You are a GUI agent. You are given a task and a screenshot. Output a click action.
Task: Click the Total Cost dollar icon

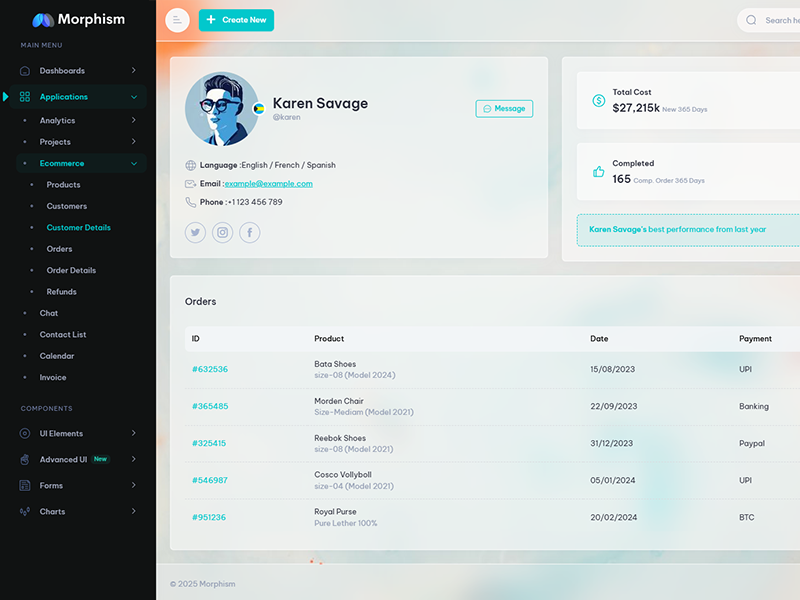(x=598, y=101)
